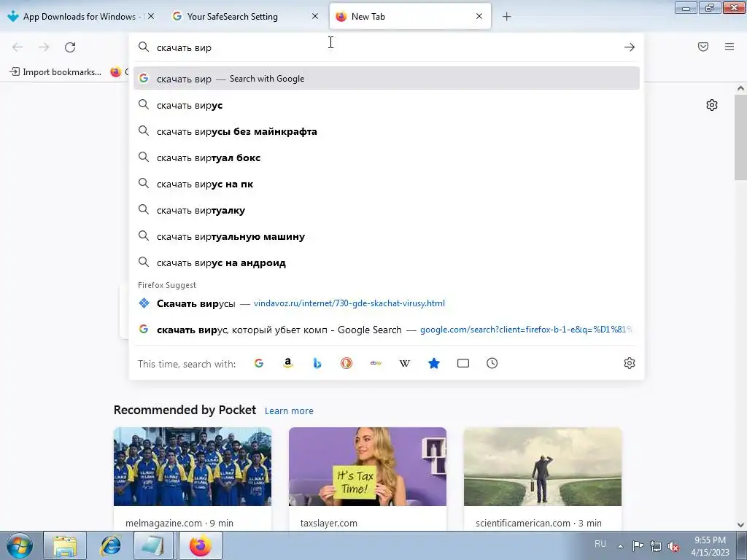Open network icon in system tray
This screenshot has height=560, width=747.
(x=656, y=546)
